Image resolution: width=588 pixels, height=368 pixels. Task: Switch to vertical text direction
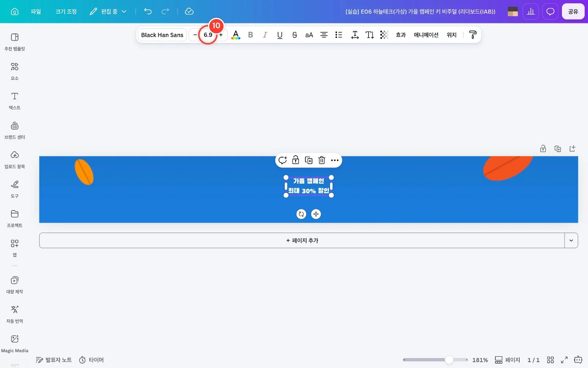click(370, 35)
